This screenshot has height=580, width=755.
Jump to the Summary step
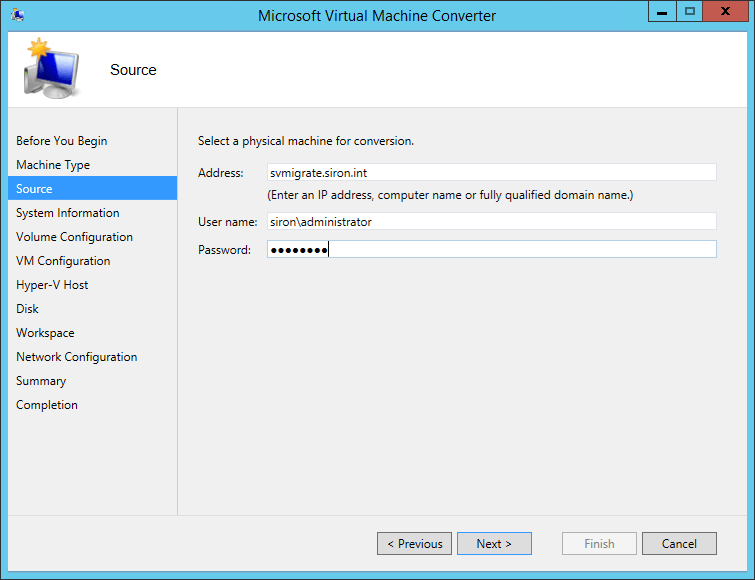[x=41, y=381]
